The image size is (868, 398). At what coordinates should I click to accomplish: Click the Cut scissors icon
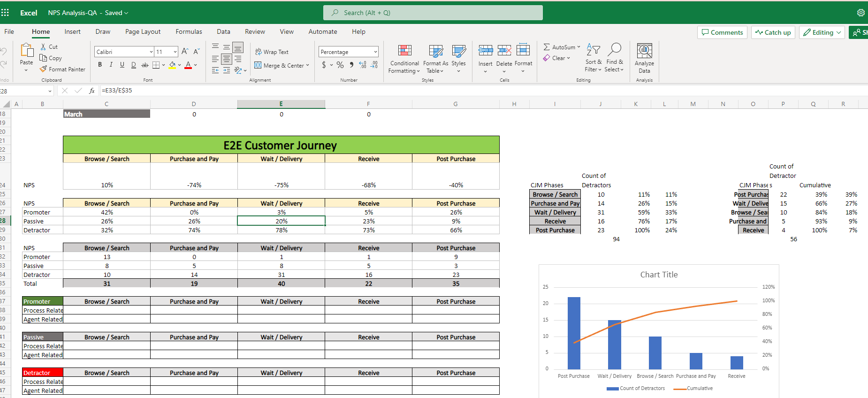coord(44,47)
